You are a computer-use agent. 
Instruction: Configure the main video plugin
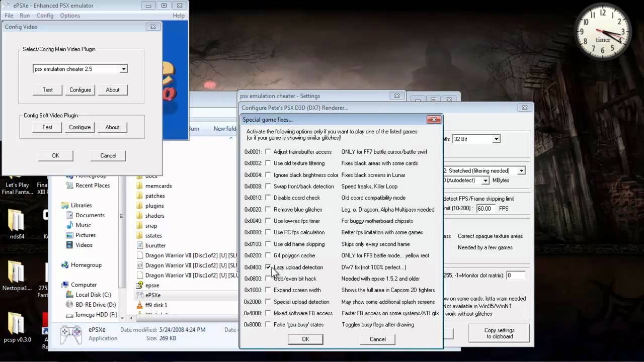pyautogui.click(x=80, y=90)
